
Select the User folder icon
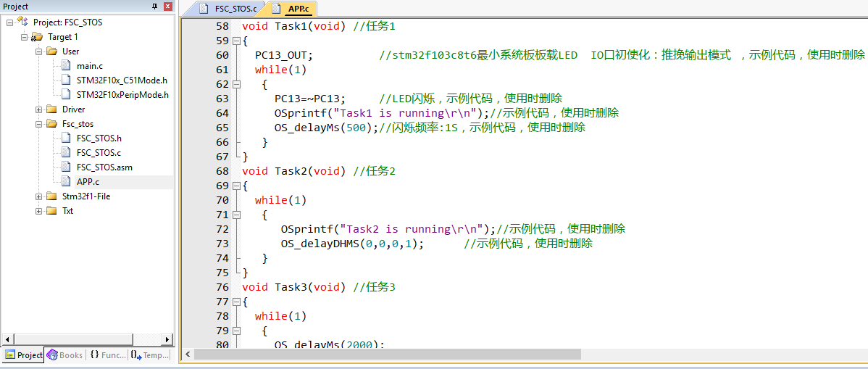(x=51, y=51)
